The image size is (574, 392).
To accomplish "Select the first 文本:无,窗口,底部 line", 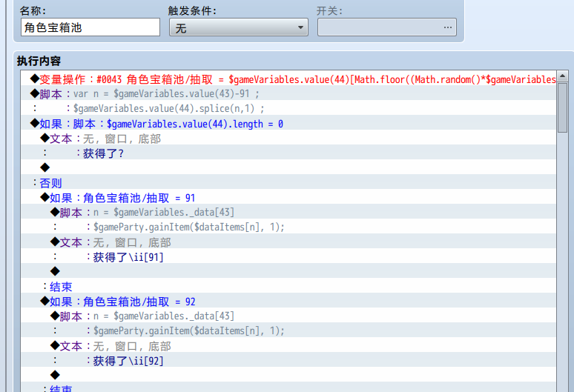I will click(288, 139).
